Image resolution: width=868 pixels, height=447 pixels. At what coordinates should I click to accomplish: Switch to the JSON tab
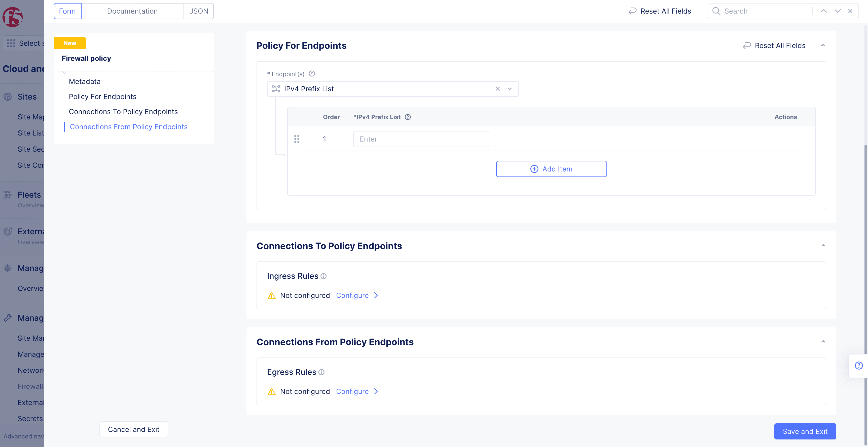coord(199,11)
